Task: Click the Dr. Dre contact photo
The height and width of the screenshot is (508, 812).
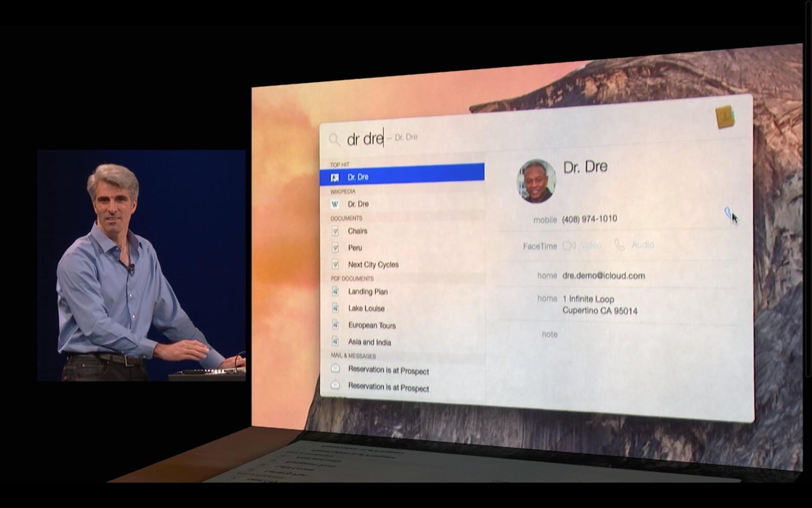Action: pyautogui.click(x=536, y=181)
